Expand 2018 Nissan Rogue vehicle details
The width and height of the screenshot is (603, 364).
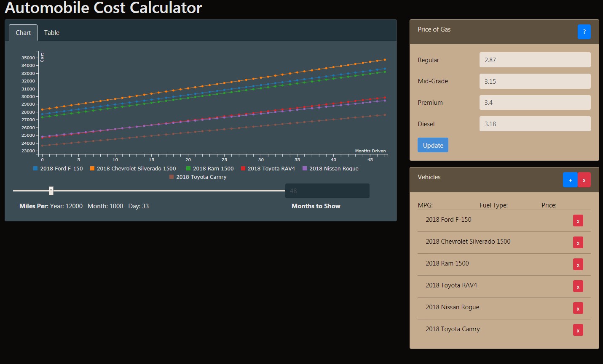452,307
